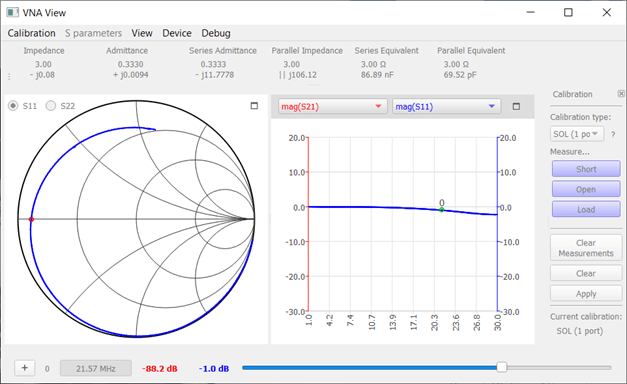The image size is (627, 384).
Task: Maximize the Smith chart pane
Action: tap(254, 106)
